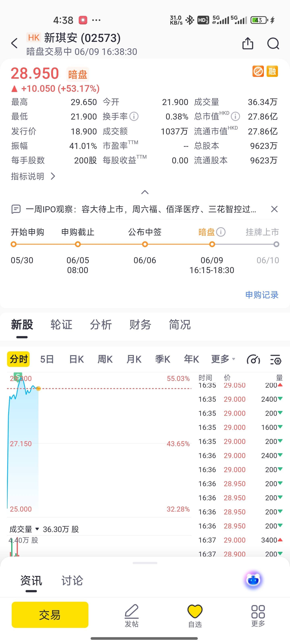Open the AI assistant robot icon
Screen dimensions: 290x644
(x=253, y=580)
